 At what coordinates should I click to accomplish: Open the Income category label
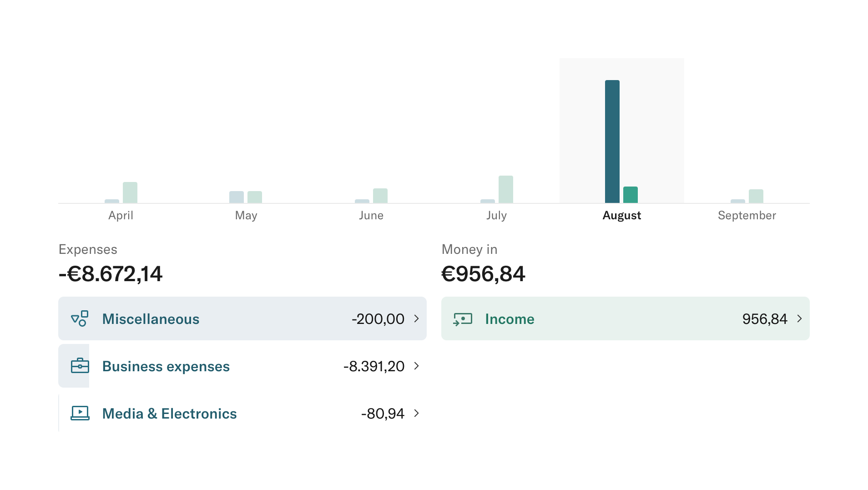(510, 319)
